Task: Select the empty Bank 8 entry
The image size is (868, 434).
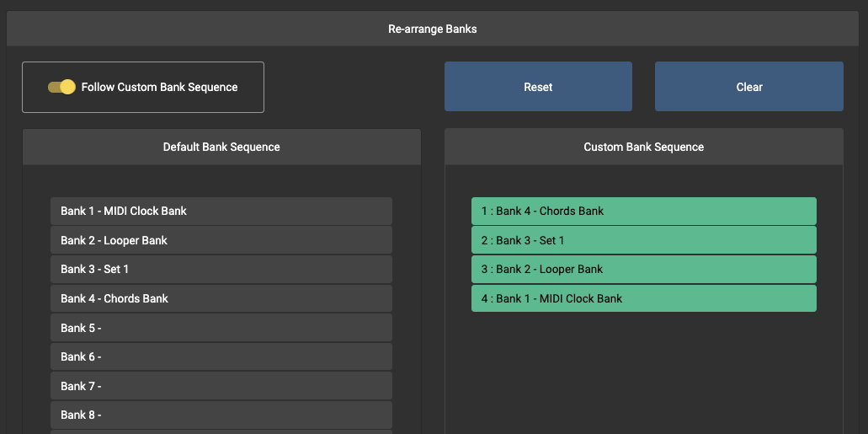Action: [x=221, y=415]
